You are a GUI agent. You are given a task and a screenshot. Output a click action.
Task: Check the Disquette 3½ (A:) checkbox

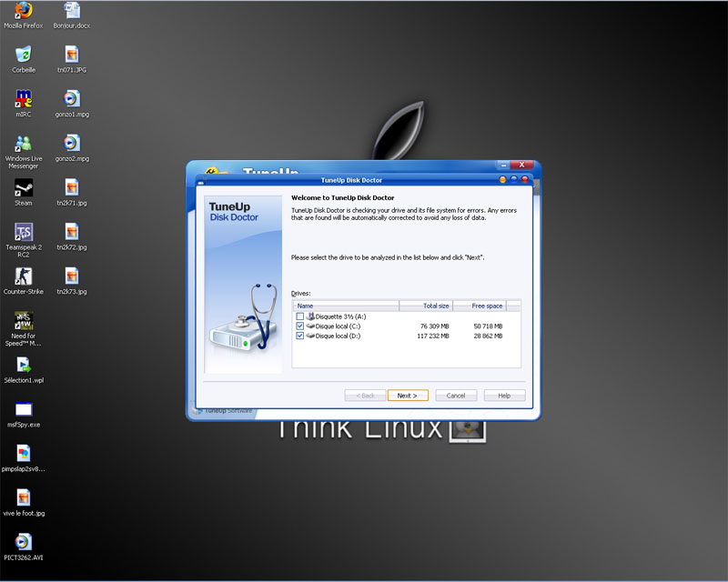300,316
